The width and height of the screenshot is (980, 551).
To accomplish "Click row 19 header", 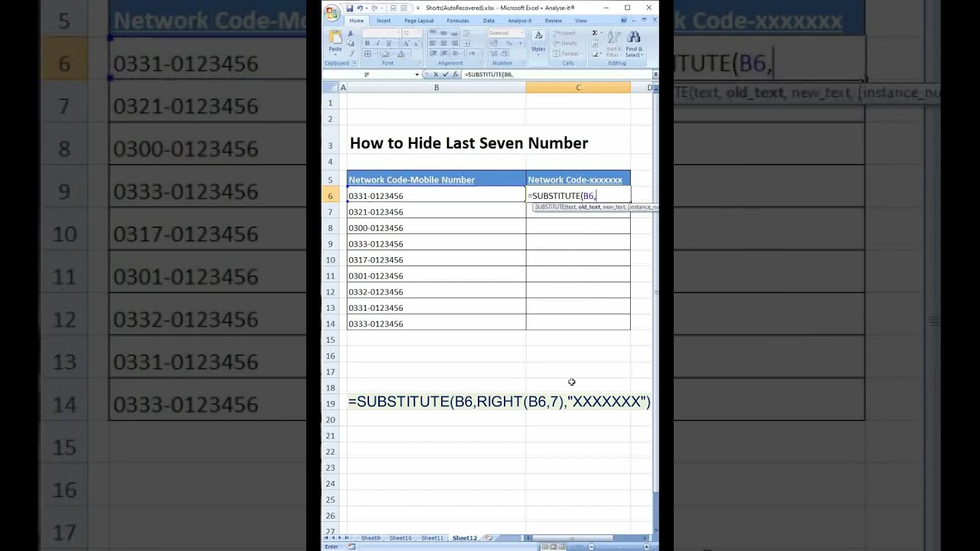I will click(331, 403).
